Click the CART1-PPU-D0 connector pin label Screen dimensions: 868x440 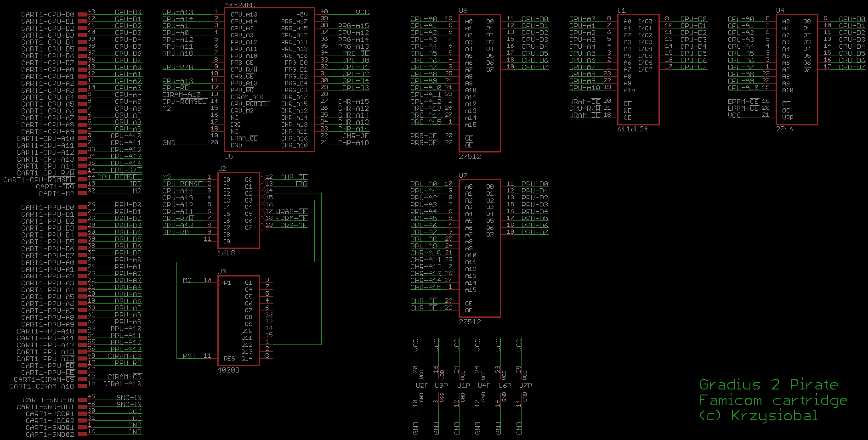(47, 208)
